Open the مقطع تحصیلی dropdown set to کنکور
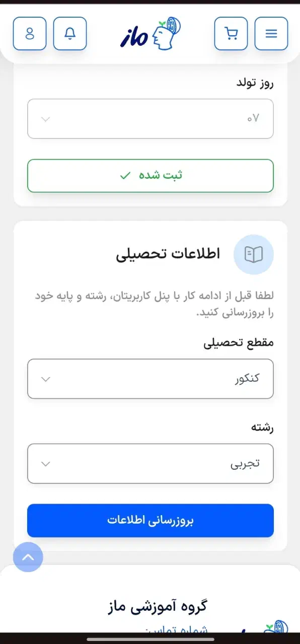 (150, 379)
